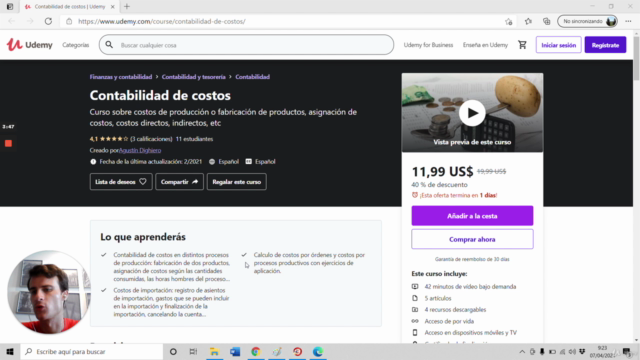Open a new browser tab
Image resolution: width=640 pixels, height=360 pixels.
[x=127, y=7]
